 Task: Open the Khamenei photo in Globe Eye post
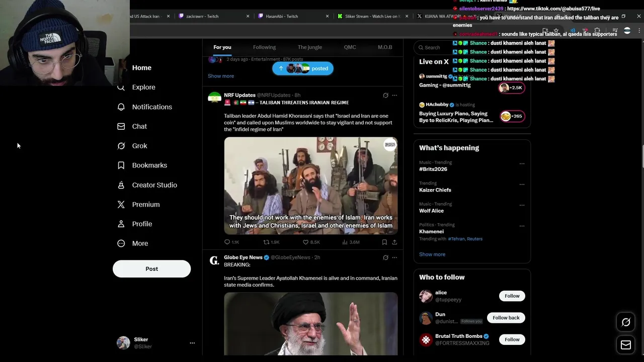tap(311, 324)
